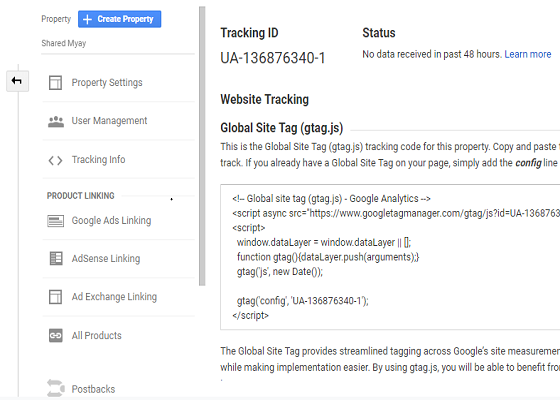This screenshot has height=400, width=560.
Task: Click the Ad Exchange Linking icon
Action: (x=55, y=297)
